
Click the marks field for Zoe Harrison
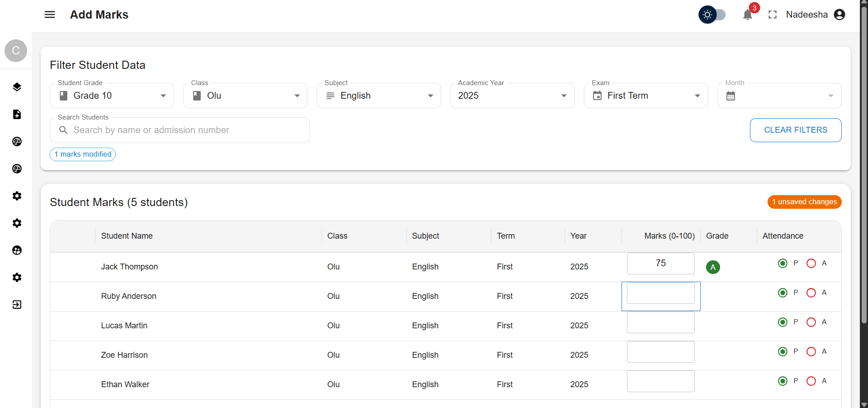pos(660,352)
